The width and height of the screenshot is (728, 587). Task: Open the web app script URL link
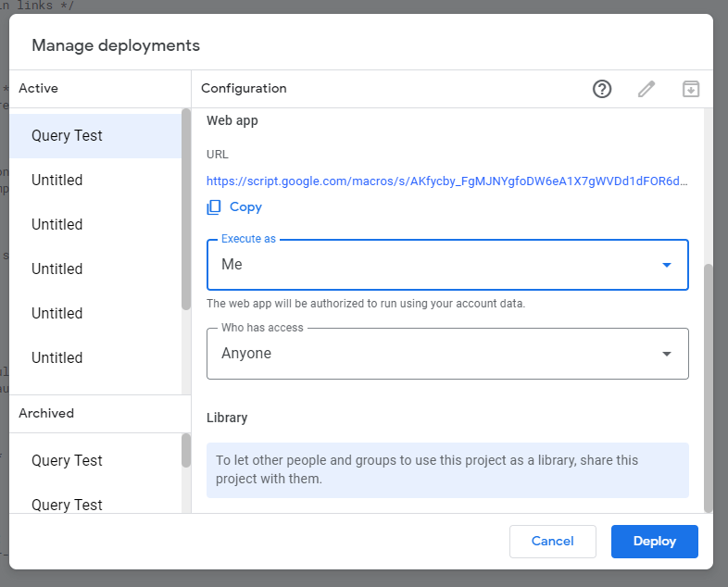(x=446, y=181)
